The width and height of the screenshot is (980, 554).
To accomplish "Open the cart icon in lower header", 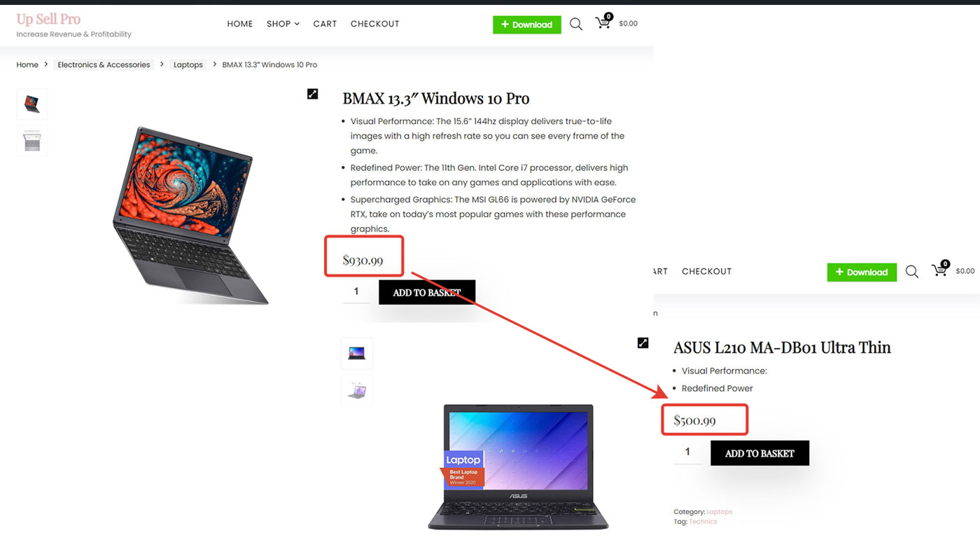I will (940, 270).
